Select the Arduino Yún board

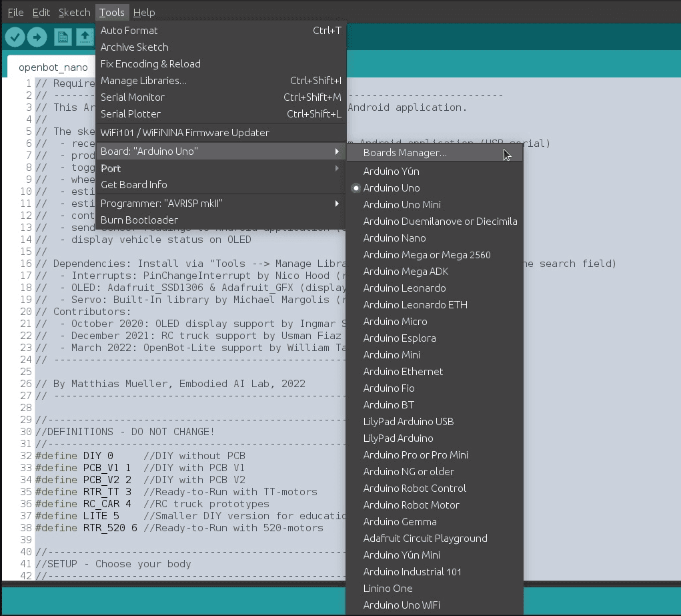tap(435, 172)
